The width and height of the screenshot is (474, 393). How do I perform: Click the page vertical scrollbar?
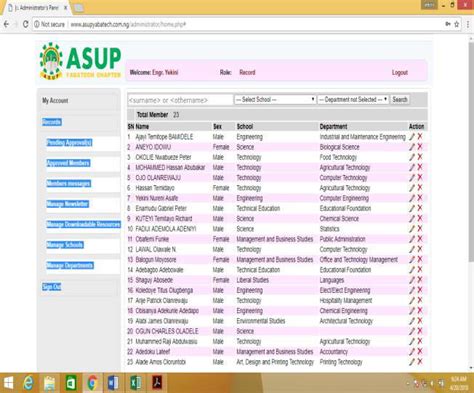[x=471, y=150]
